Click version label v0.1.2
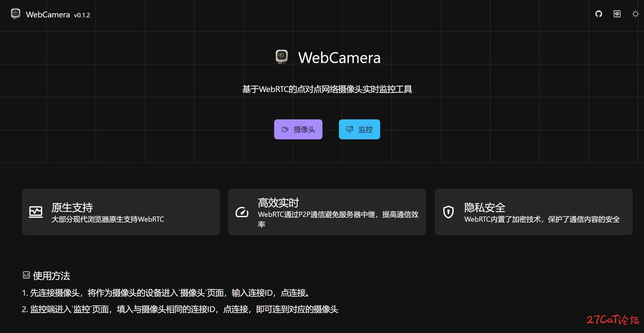This screenshot has height=333, width=644. 82,15
